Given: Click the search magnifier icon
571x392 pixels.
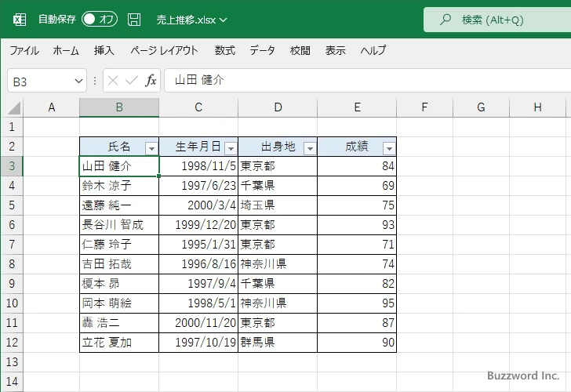Looking at the screenshot, I should pos(446,19).
